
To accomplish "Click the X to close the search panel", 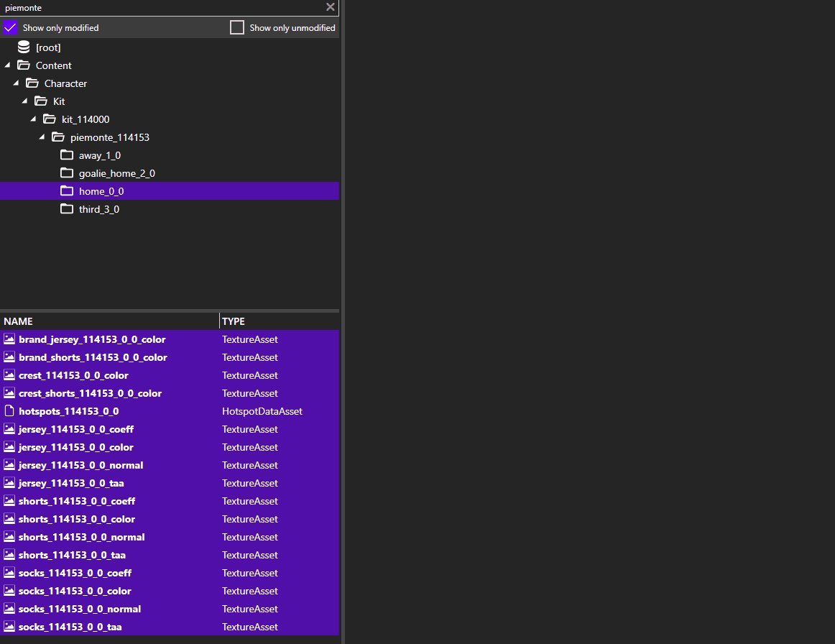I will [330, 7].
